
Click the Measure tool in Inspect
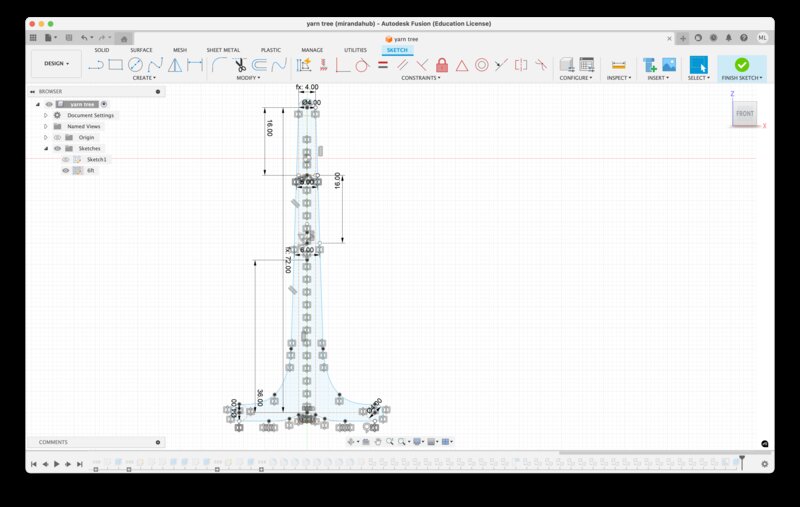coord(618,65)
